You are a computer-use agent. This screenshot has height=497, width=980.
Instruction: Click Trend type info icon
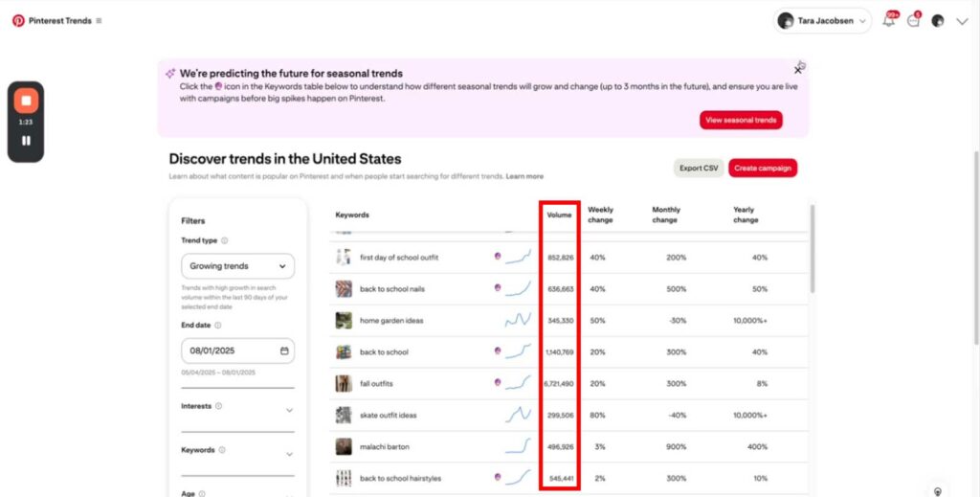pyautogui.click(x=224, y=240)
